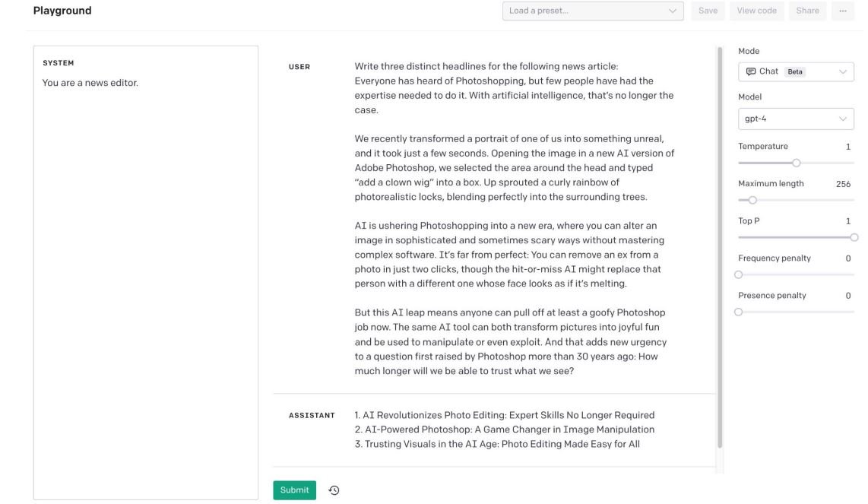Click the Presence penalty slider handle
Viewport: 868px width, 504px height.
(x=739, y=312)
